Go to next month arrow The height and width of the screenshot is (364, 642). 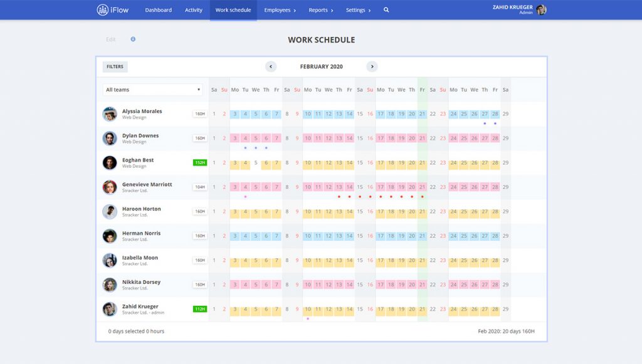pyautogui.click(x=372, y=66)
